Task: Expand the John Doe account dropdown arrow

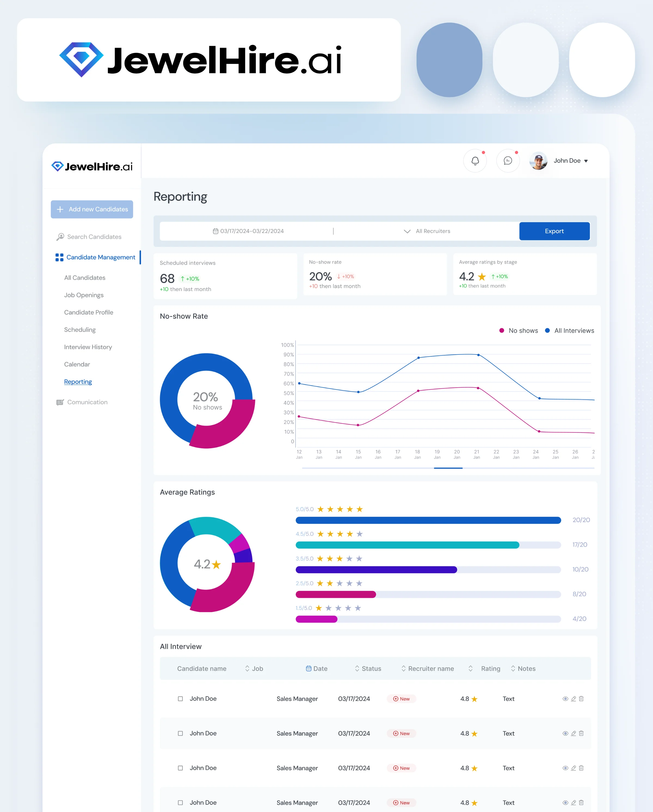Action: (x=586, y=161)
